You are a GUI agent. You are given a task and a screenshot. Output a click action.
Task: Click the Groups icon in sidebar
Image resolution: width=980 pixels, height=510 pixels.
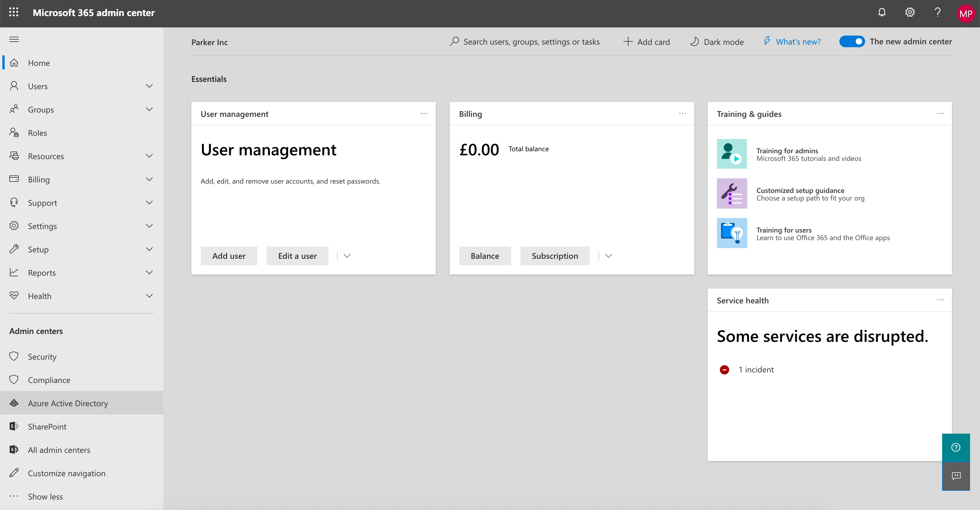14,110
